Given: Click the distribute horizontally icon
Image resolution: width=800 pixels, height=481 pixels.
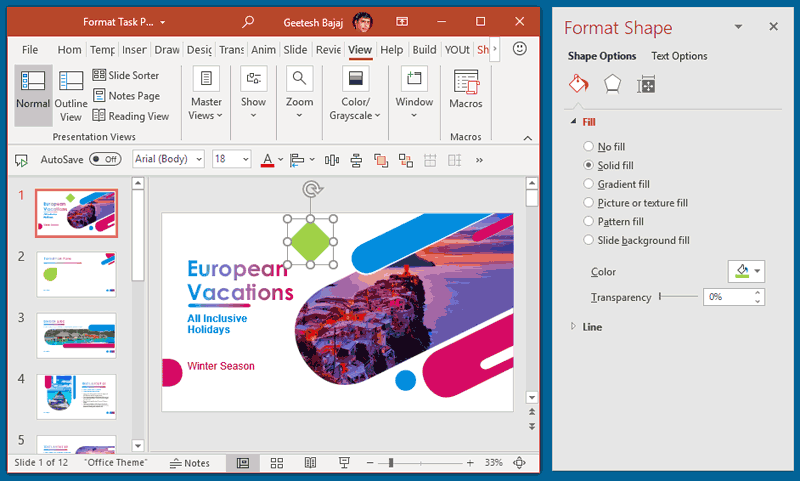Looking at the screenshot, I should (332, 160).
